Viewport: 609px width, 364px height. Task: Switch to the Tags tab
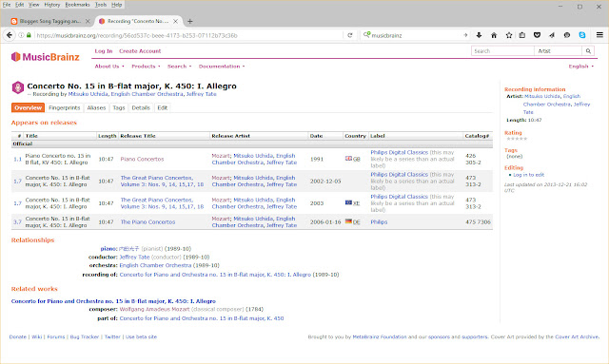click(x=119, y=108)
